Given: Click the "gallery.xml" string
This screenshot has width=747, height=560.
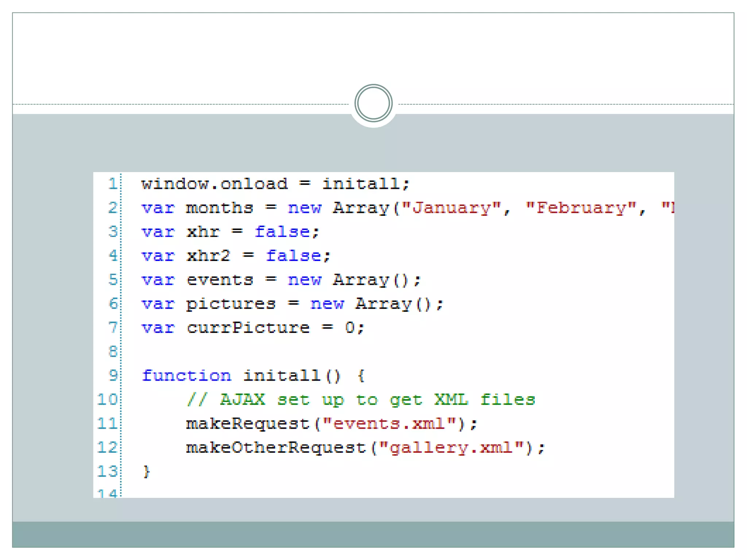Looking at the screenshot, I should pyautogui.click(x=451, y=448).
